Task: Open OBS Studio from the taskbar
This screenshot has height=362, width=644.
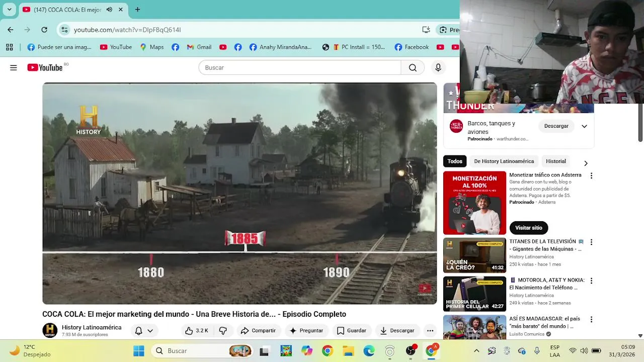Action: [x=411, y=351]
